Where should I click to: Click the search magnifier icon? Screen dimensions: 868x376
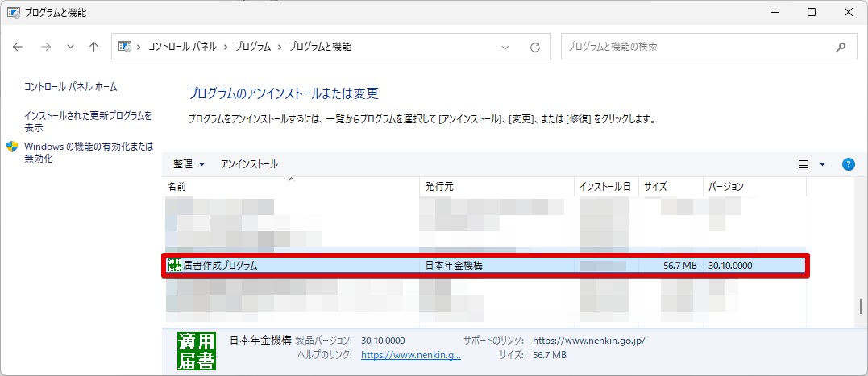click(841, 47)
